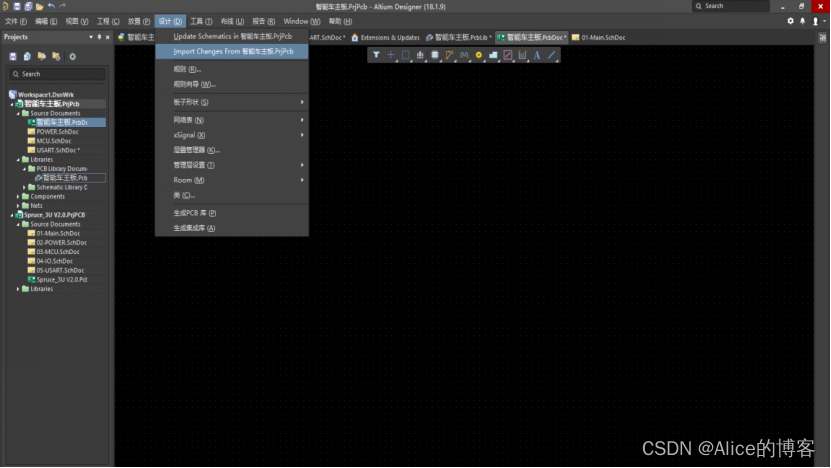Viewport: 831px width, 468px height.
Task: Open the 文件 (F) menu
Action: 16,21
